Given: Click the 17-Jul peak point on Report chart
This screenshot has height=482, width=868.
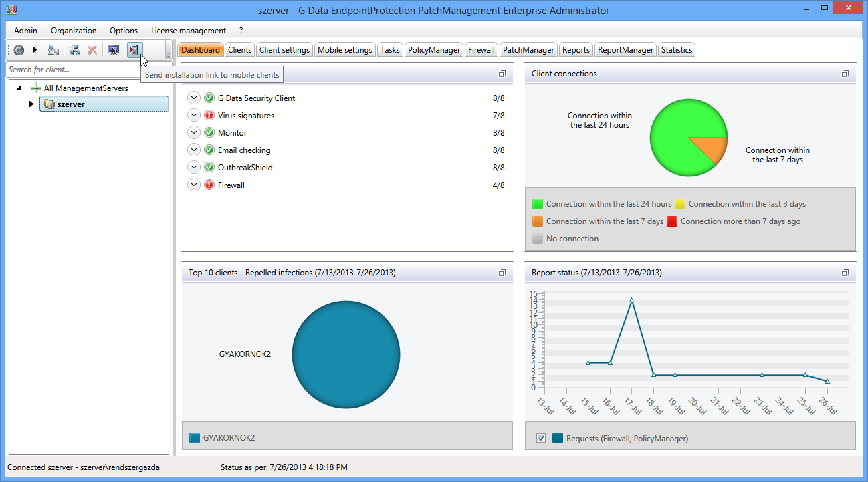Looking at the screenshot, I should (x=631, y=300).
